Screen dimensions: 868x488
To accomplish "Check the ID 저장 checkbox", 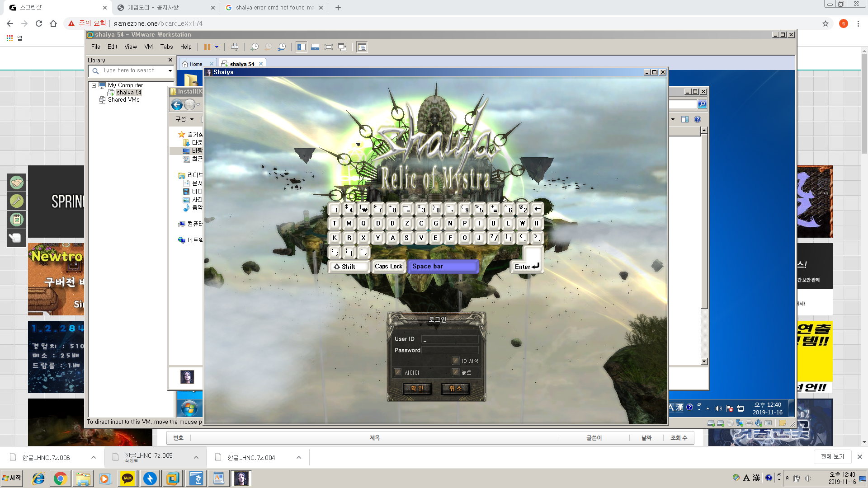I will [455, 361].
